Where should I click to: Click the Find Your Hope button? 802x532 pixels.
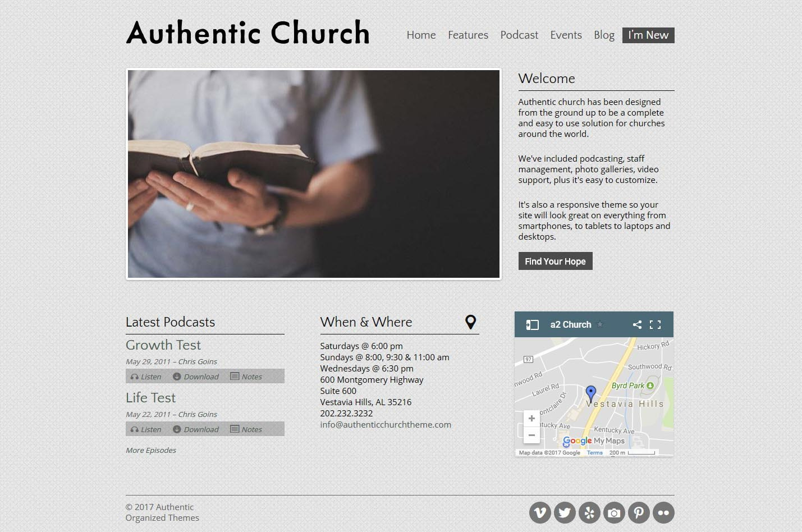[x=555, y=261]
